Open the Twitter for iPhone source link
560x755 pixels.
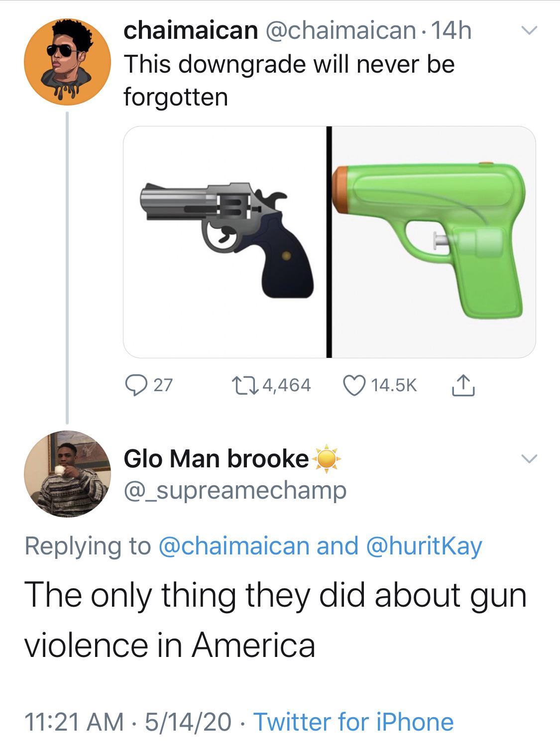point(354,722)
